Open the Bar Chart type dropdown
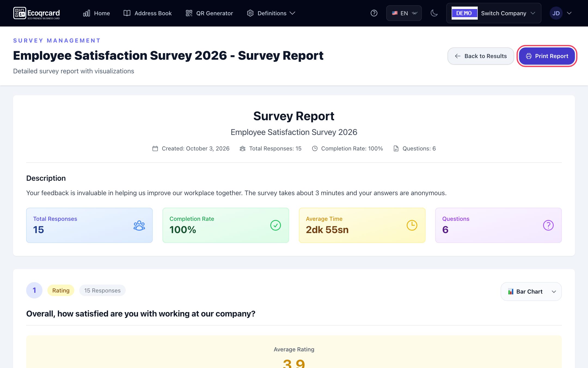The height and width of the screenshot is (368, 588). click(531, 292)
